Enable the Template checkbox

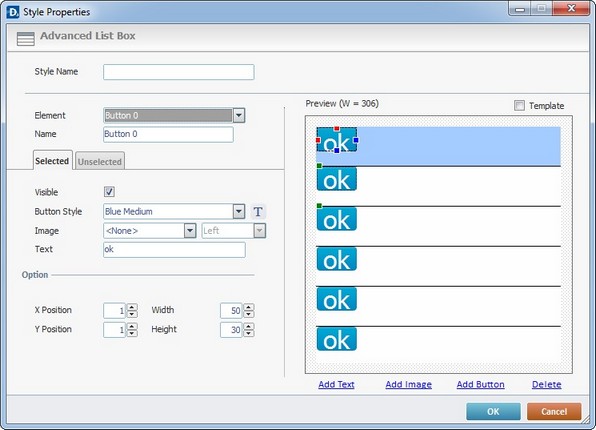[519, 105]
